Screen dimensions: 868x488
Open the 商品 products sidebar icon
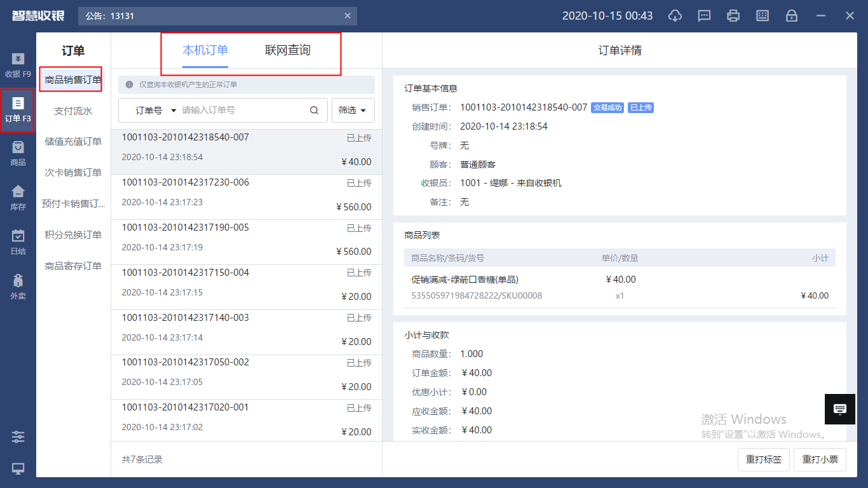(x=18, y=154)
